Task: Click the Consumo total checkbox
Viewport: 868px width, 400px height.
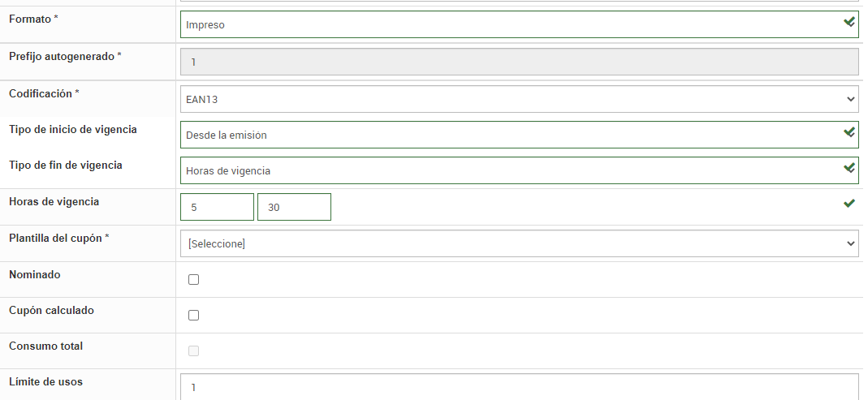Action: point(193,351)
